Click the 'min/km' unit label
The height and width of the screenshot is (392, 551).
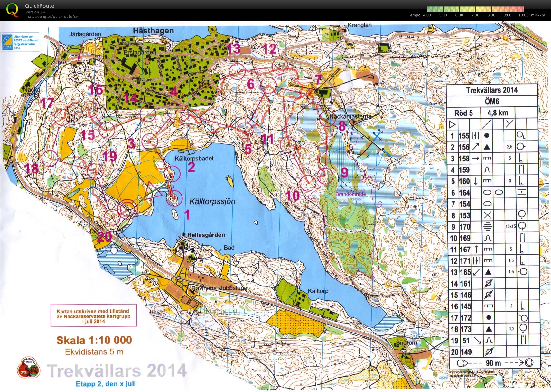click(x=538, y=15)
